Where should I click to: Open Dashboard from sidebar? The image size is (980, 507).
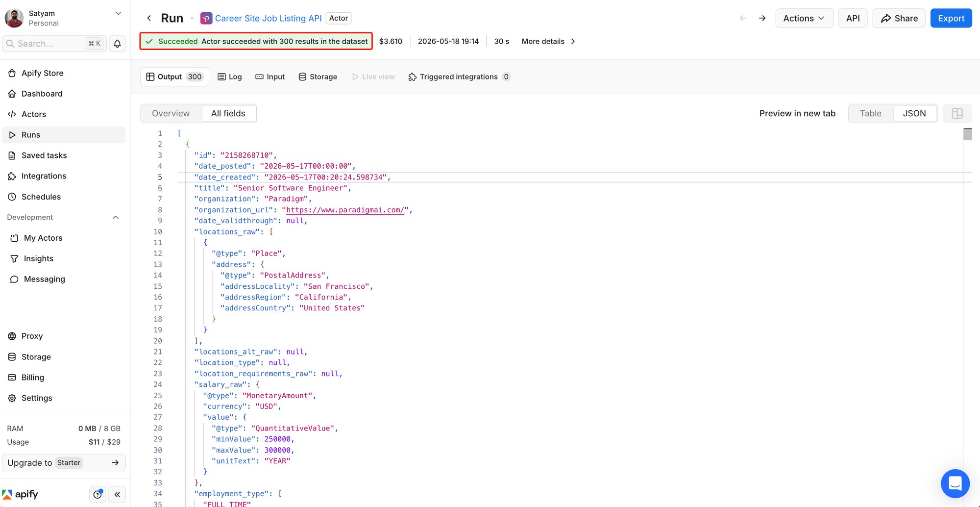pyautogui.click(x=64, y=94)
